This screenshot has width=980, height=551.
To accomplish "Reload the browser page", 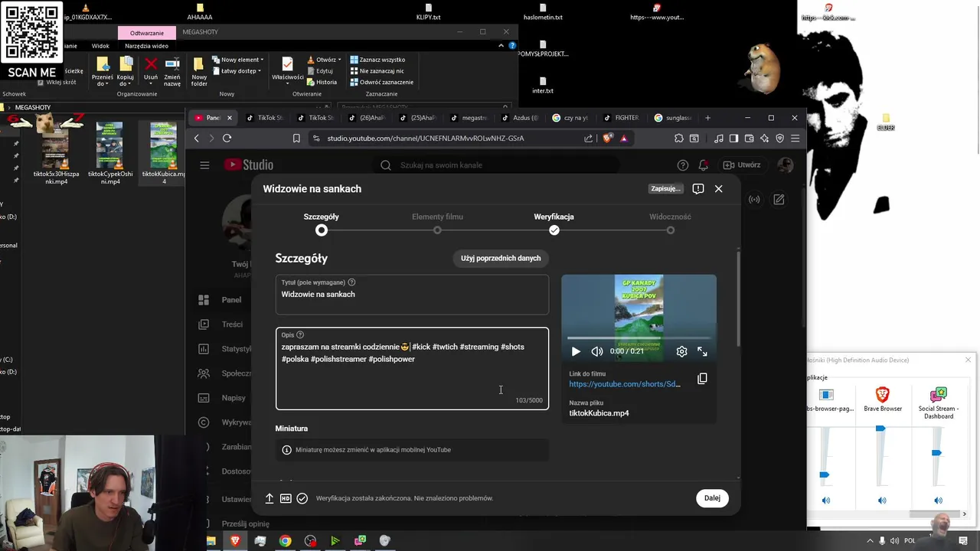I will point(227,139).
